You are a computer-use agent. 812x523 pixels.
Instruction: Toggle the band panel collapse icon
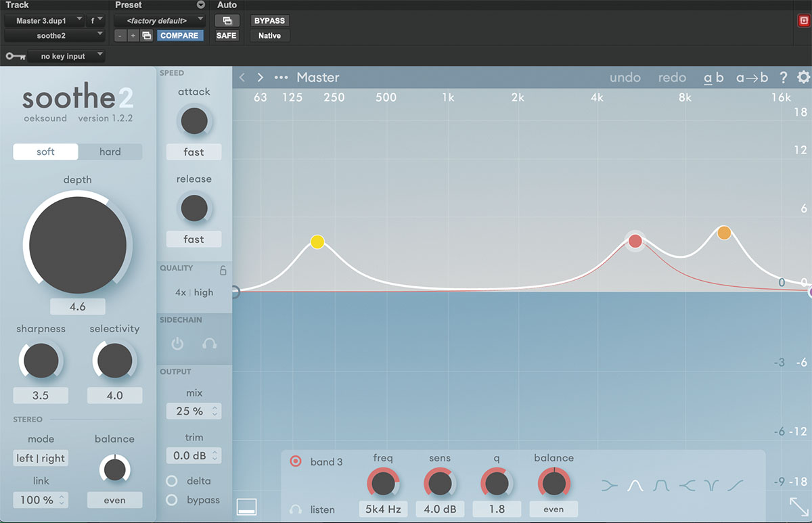coord(246,507)
